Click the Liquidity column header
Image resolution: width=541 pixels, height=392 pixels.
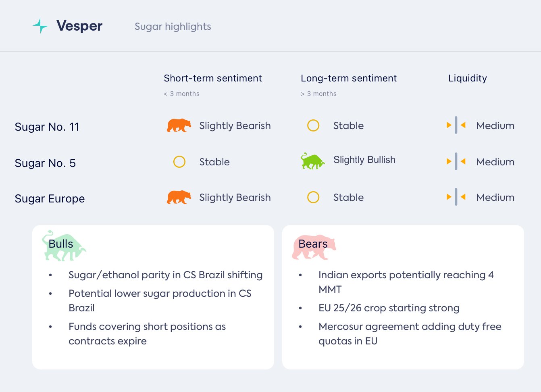467,78
